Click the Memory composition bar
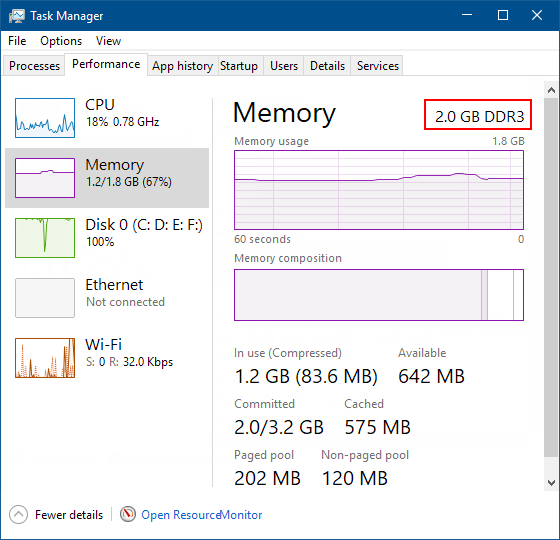Screen dimensions: 560x540 click(379, 295)
